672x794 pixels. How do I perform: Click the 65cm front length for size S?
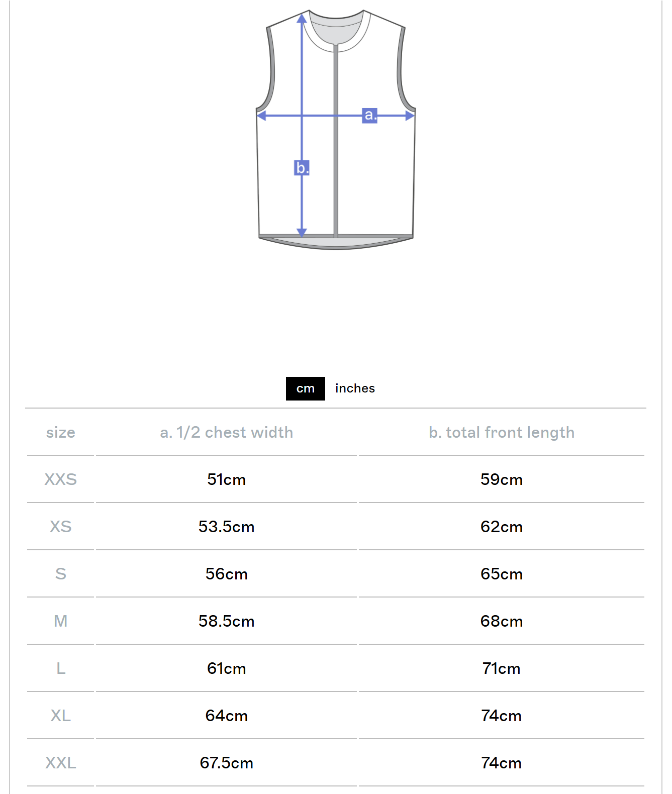[x=501, y=574]
